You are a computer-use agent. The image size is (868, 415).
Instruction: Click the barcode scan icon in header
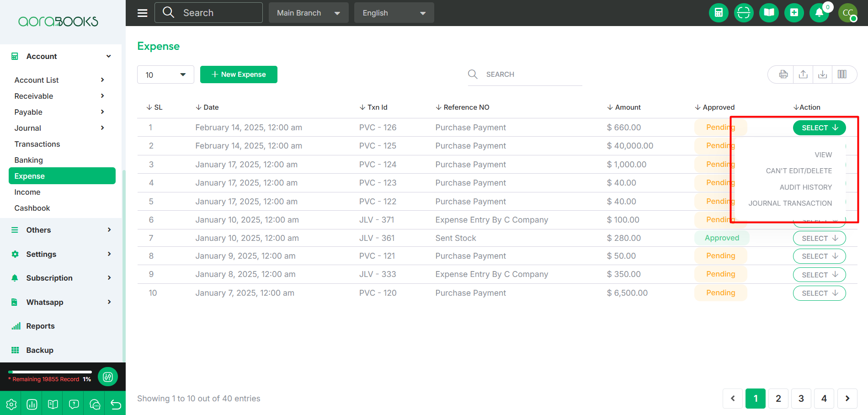coord(744,12)
